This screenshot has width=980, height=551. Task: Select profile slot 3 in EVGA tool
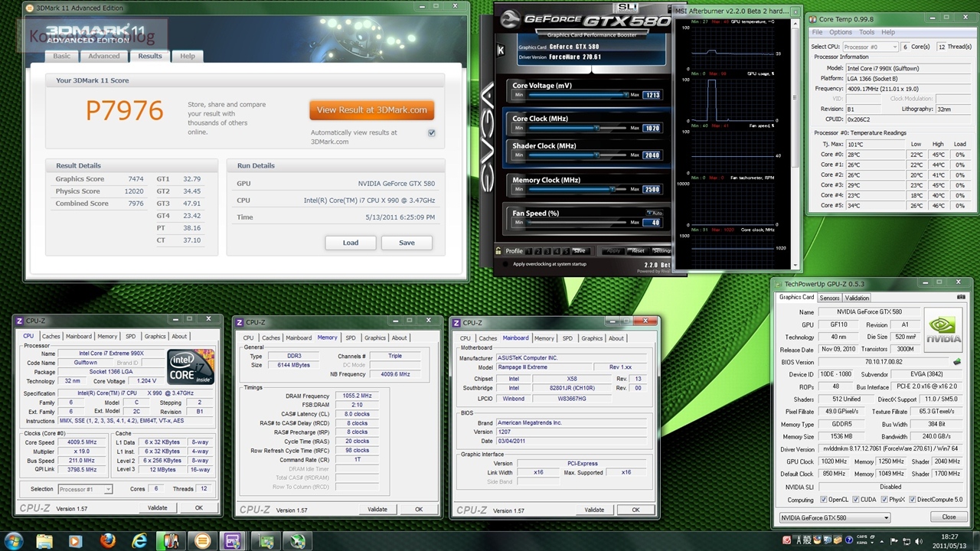(547, 251)
